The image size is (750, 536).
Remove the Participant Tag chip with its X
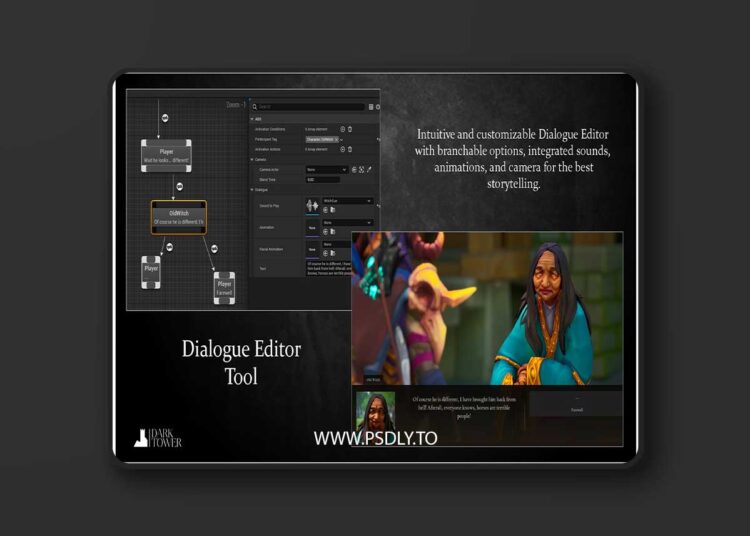pyautogui.click(x=338, y=139)
